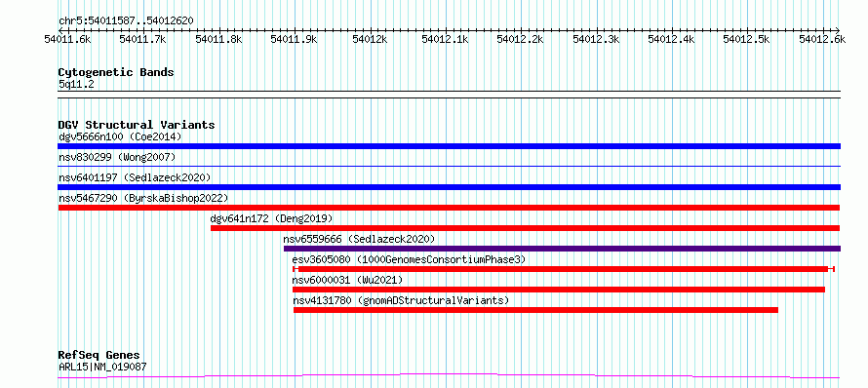Click the RefSeq Genes track title
Viewport: 868px width, 388px height.
click(x=99, y=355)
